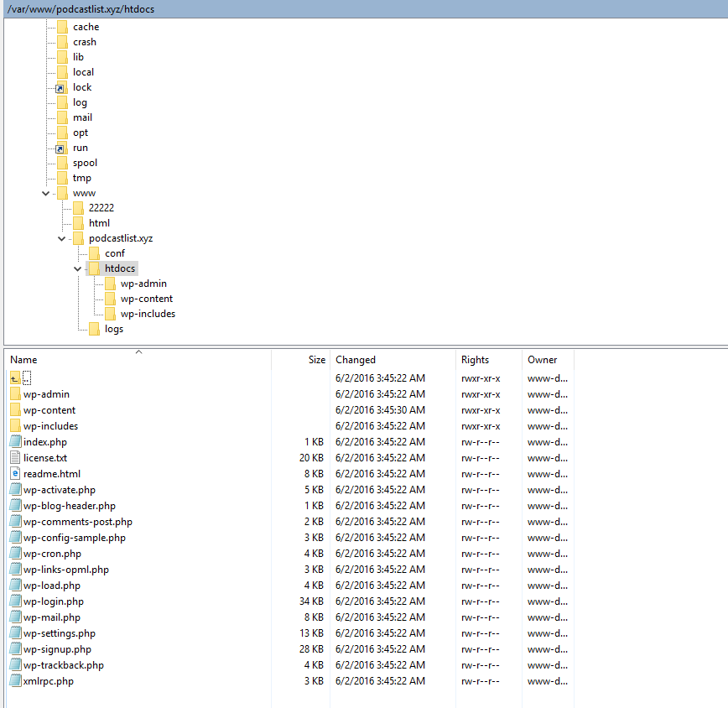Viewport: 728px width, 708px height.
Task: Click the rw-r--r-- rights of xmlrpc.php
Action: tap(481, 681)
